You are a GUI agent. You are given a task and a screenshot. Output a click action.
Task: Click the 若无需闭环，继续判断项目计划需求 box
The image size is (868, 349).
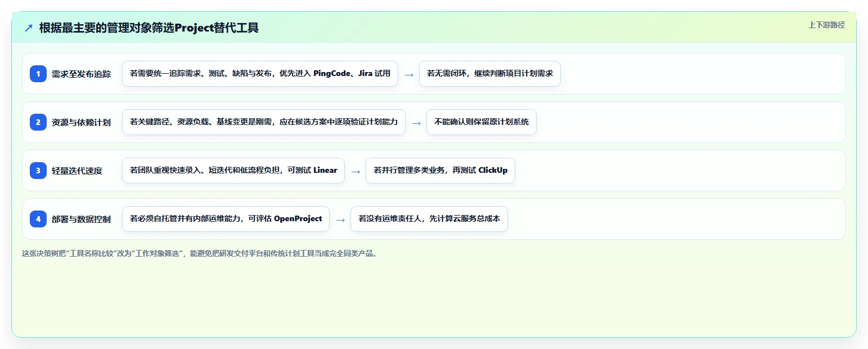tap(490, 74)
